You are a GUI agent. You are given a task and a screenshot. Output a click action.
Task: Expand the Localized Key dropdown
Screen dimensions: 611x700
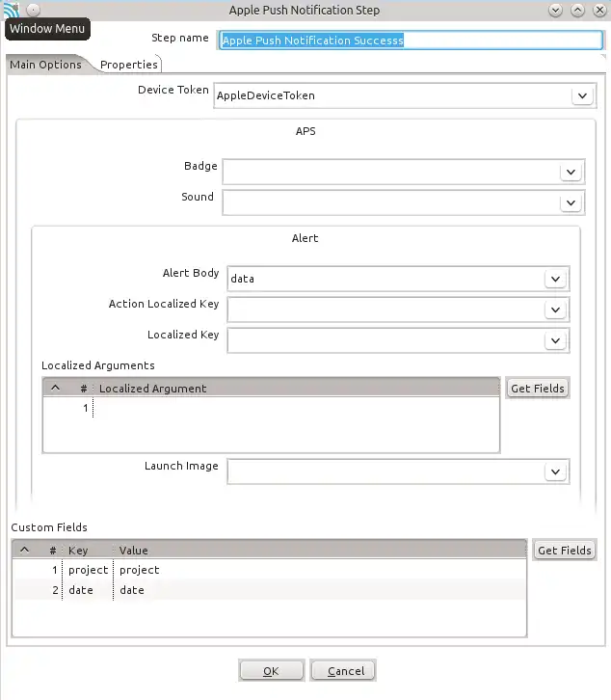[555, 340]
